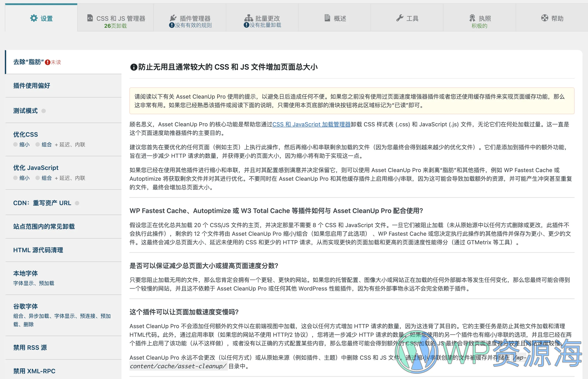The width and height of the screenshot is (588, 379).
Task: Click the wrench icon beside 工具
Action: [x=400, y=18]
